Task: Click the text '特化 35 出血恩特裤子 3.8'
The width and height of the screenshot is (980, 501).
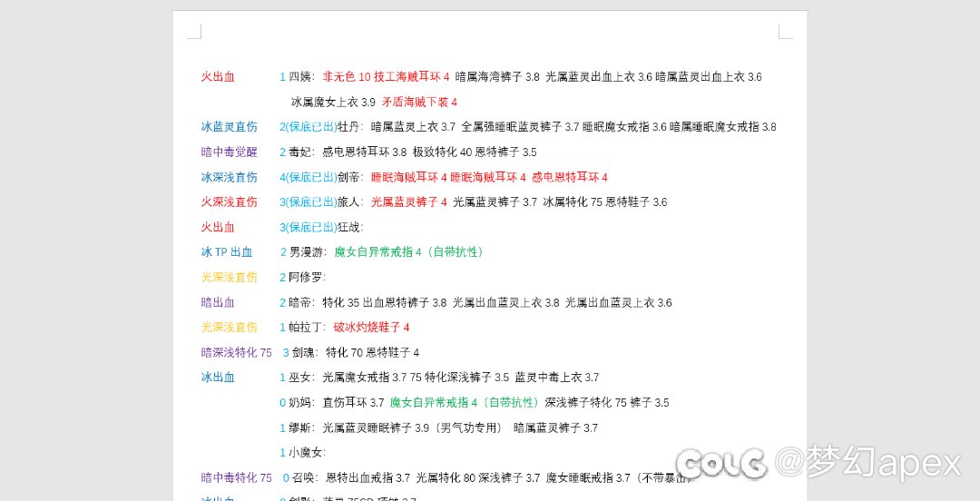Action: (385, 303)
